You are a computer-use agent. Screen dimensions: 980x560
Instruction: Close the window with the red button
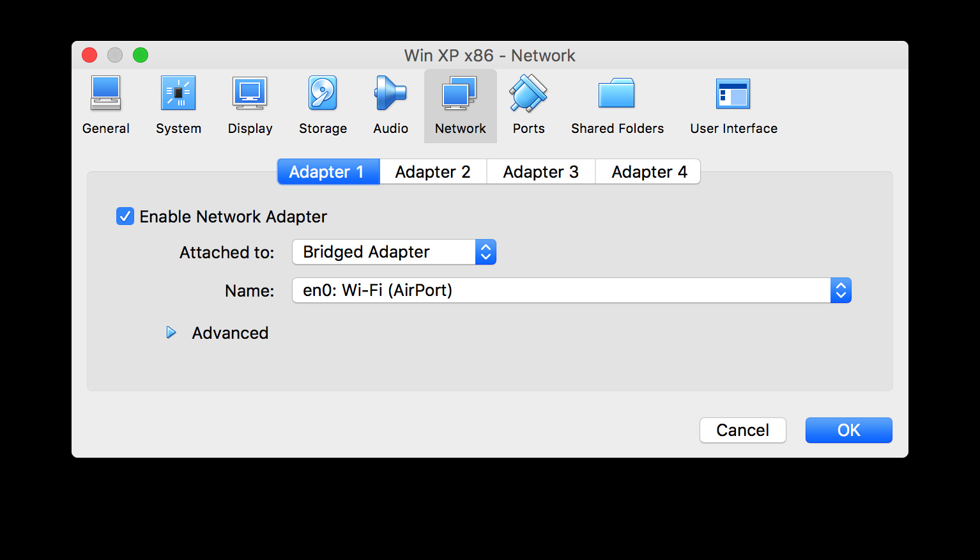pyautogui.click(x=89, y=56)
